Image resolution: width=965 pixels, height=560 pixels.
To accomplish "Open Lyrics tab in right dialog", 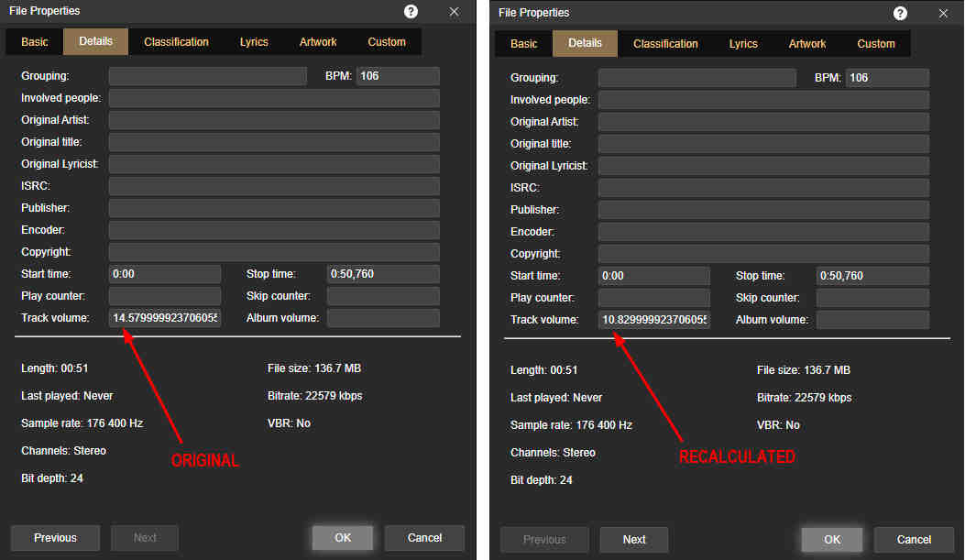I will point(743,44).
